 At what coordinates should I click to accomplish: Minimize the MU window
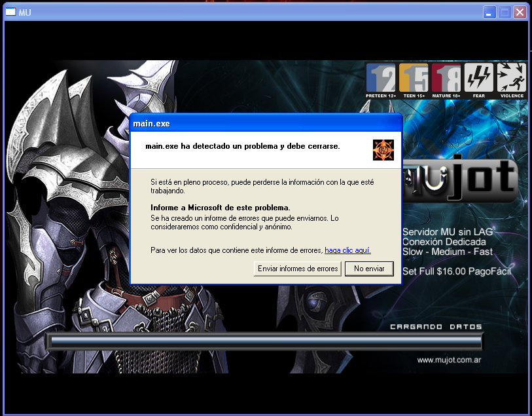489,11
